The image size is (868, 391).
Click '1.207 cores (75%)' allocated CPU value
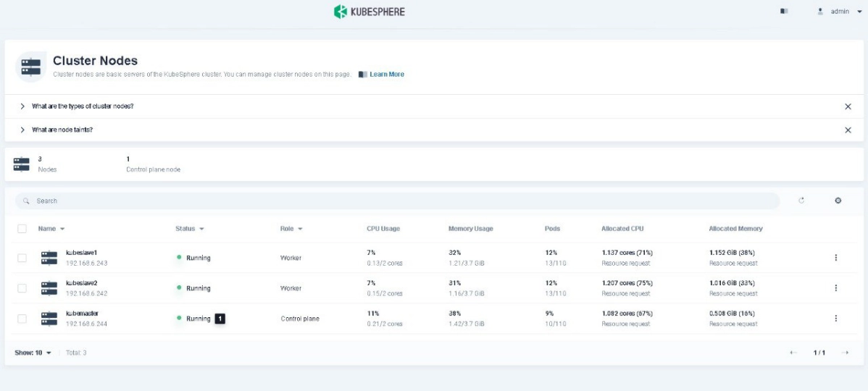(627, 283)
